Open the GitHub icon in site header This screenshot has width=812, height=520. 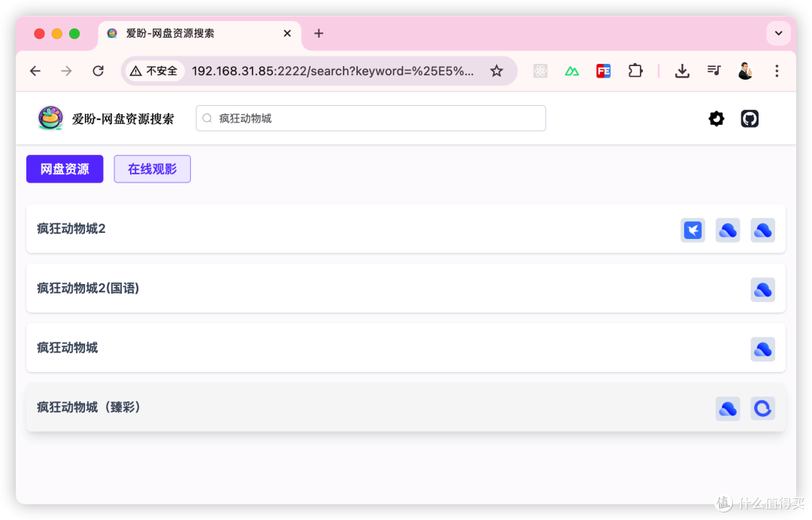(750, 119)
